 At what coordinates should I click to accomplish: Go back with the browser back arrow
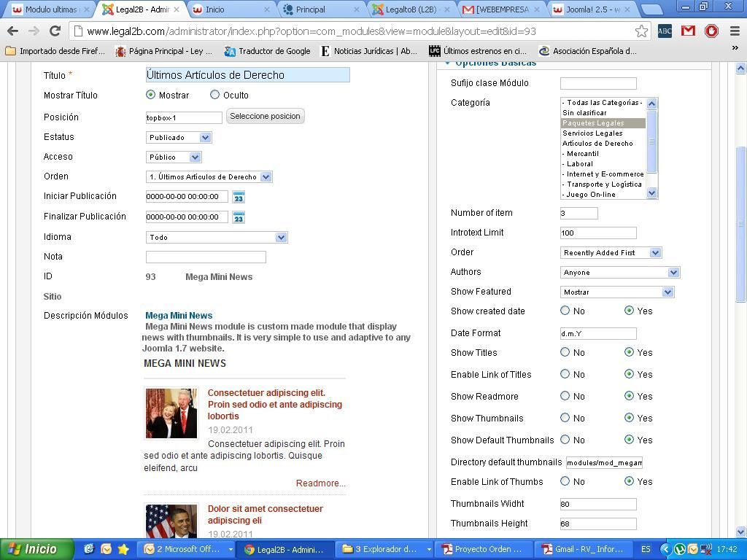coord(13,31)
